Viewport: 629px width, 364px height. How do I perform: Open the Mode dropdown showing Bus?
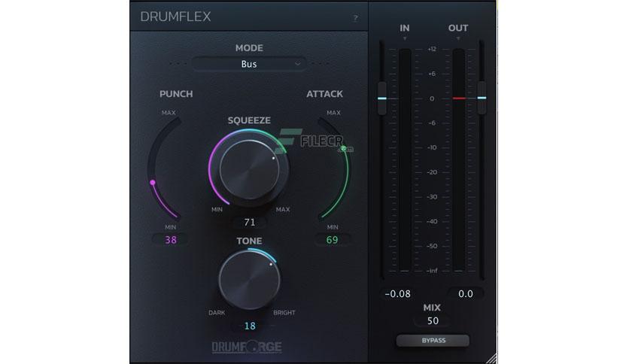tap(249, 64)
